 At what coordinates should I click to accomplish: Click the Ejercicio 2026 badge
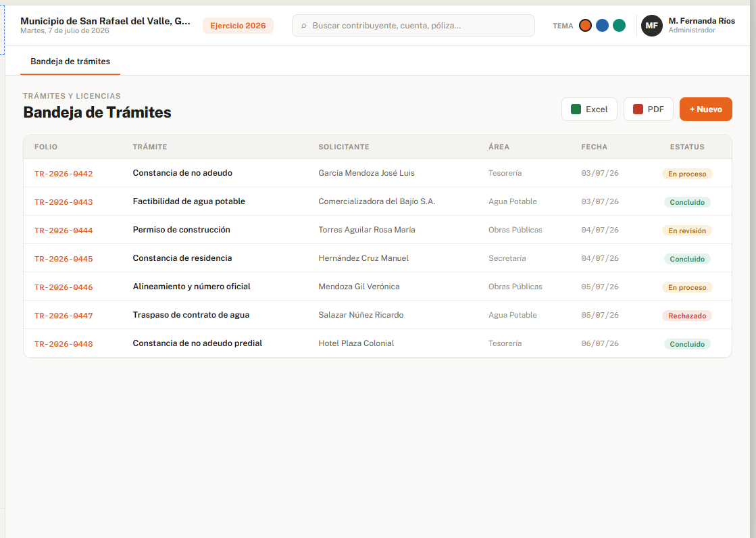(x=238, y=26)
